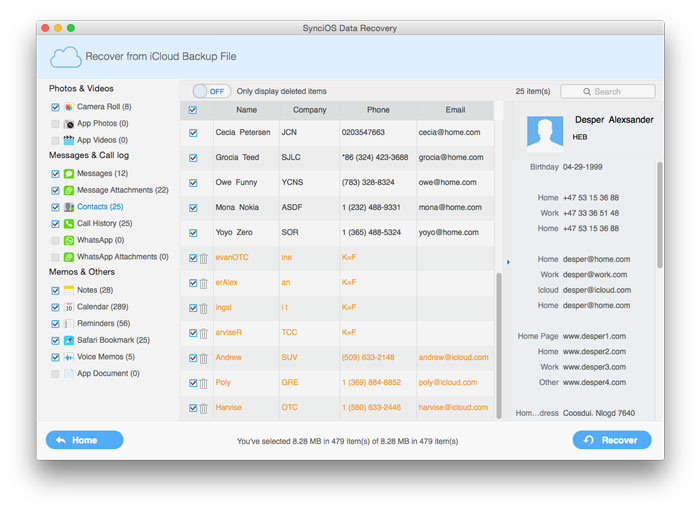Click the App Document icon

tap(69, 374)
